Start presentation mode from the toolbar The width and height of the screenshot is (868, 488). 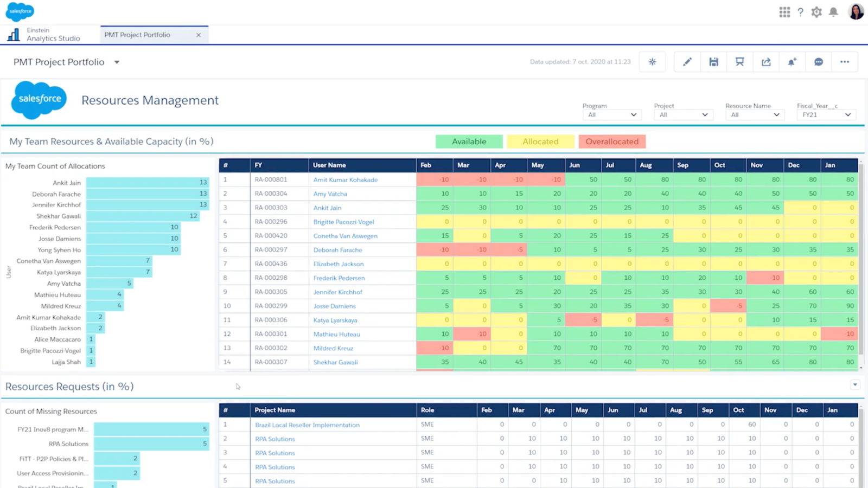point(739,62)
